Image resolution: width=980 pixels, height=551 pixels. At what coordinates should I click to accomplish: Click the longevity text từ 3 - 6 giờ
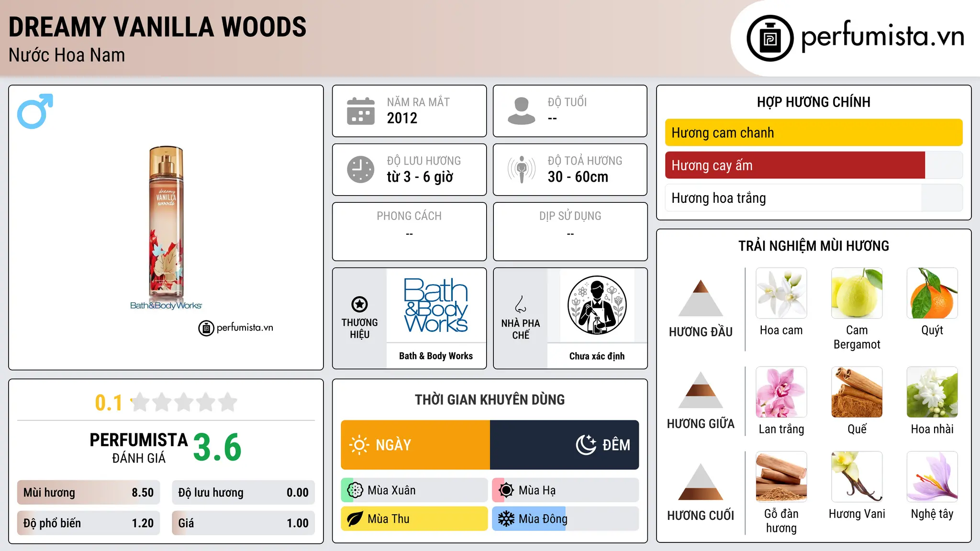(x=420, y=177)
